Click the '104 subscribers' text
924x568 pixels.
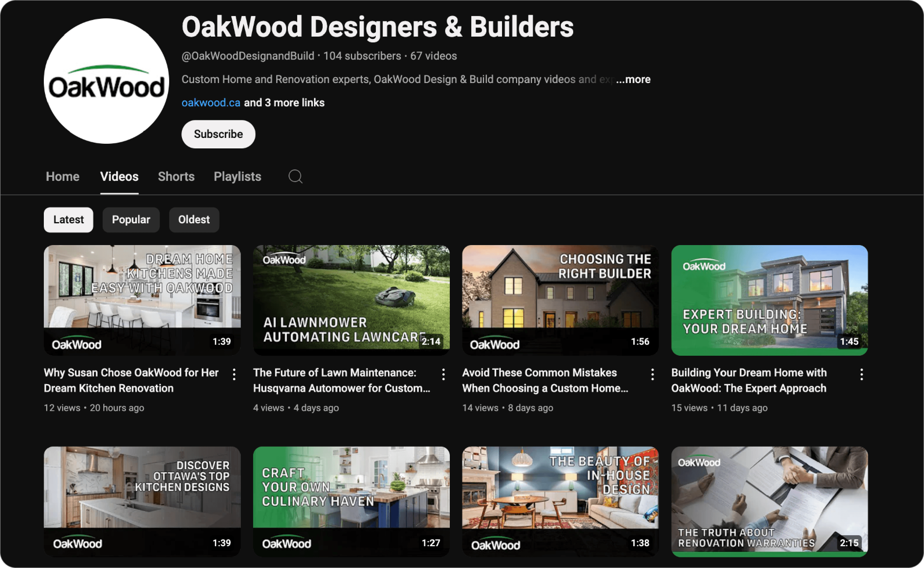coord(362,56)
